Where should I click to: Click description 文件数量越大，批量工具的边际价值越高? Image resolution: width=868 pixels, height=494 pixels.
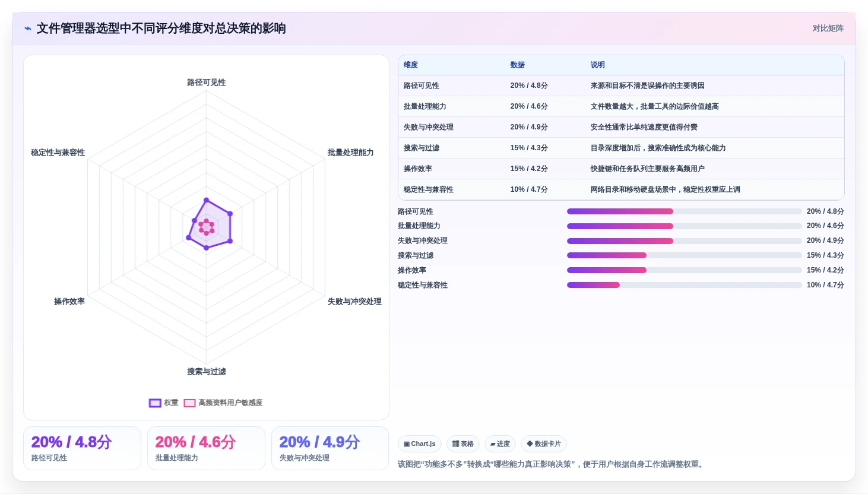coord(655,106)
